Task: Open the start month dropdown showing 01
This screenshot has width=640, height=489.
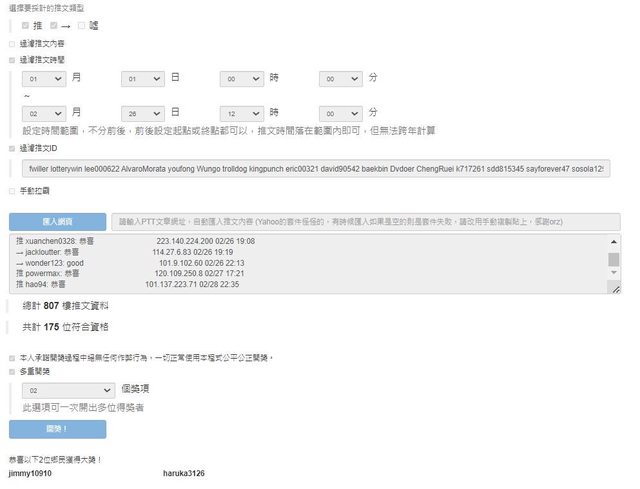Action: (44, 78)
